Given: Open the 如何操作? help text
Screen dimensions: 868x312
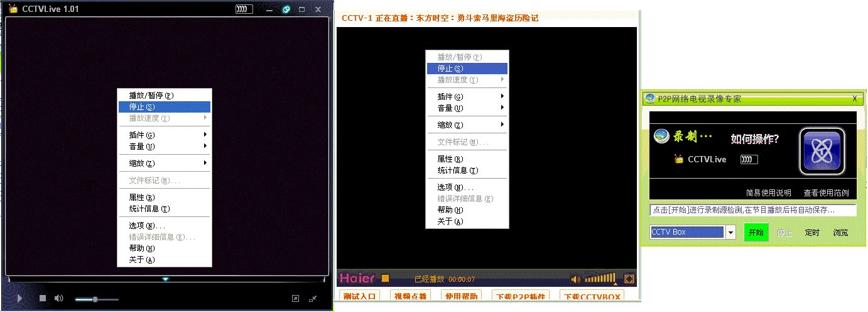Looking at the screenshot, I should [755, 138].
